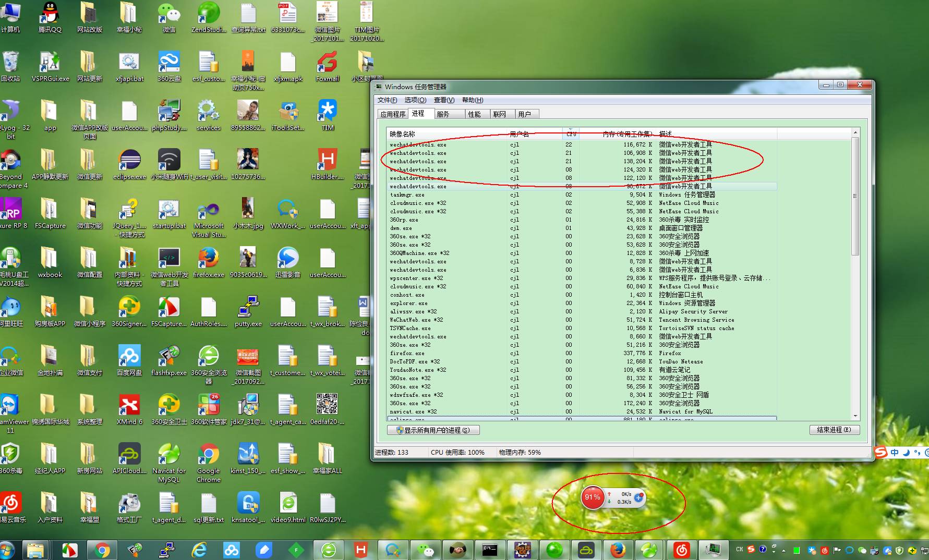Open Navicat for MySQL shortcut

tap(169, 463)
